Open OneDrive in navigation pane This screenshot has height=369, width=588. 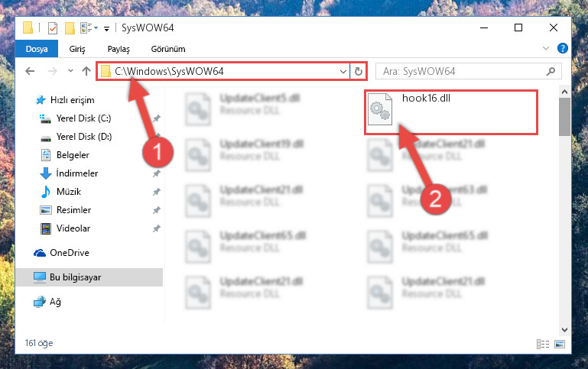coord(70,253)
